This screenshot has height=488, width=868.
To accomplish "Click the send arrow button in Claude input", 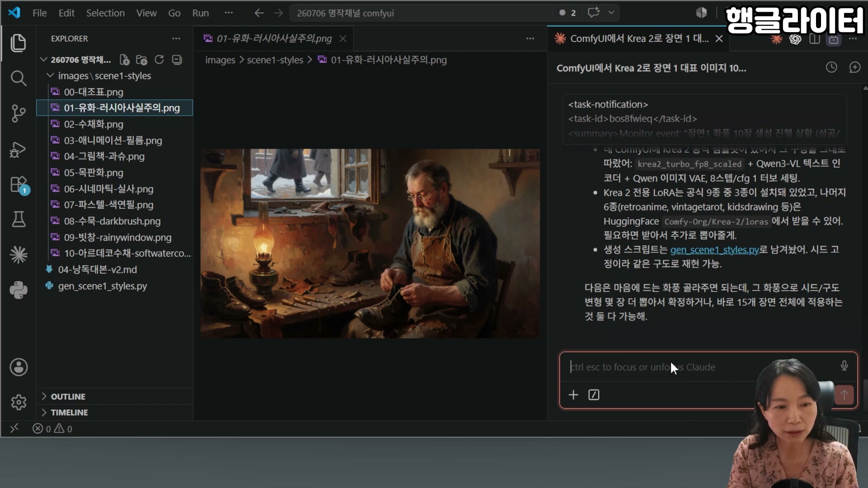I will (x=844, y=395).
